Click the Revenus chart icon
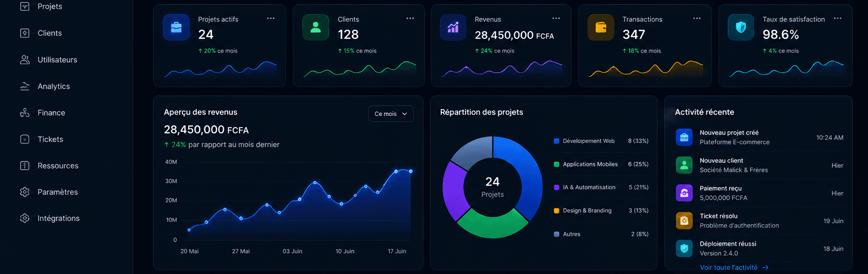The image size is (868, 274). [x=453, y=27]
